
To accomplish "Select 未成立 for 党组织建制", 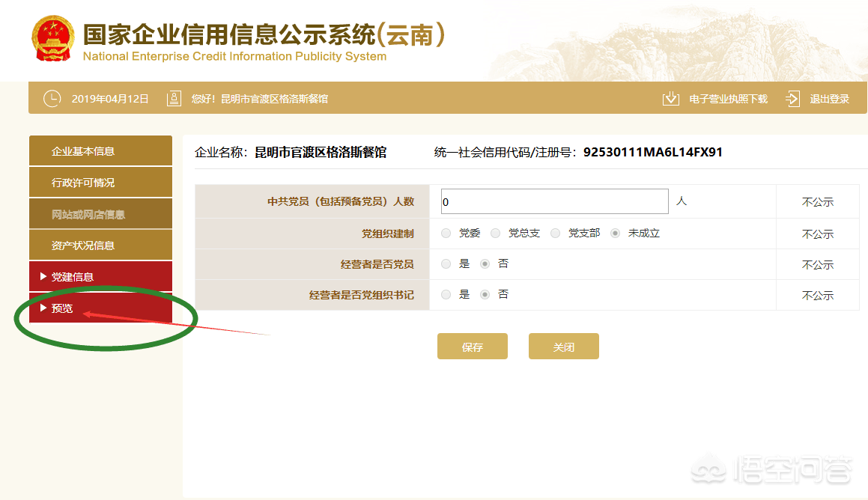I will [x=614, y=233].
